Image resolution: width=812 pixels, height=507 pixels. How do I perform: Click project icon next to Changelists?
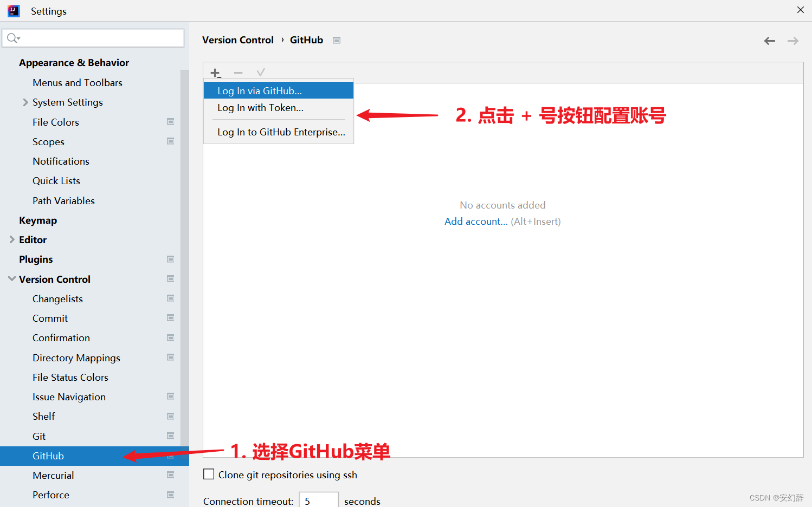(x=170, y=298)
